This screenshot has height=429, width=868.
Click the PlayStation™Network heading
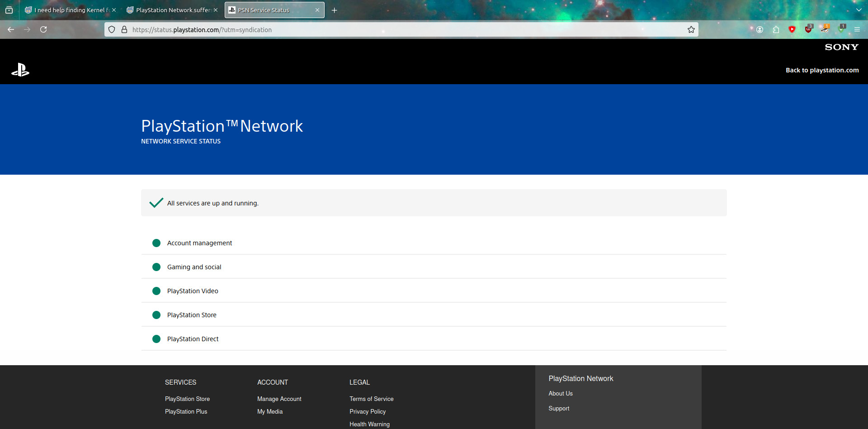[222, 126]
